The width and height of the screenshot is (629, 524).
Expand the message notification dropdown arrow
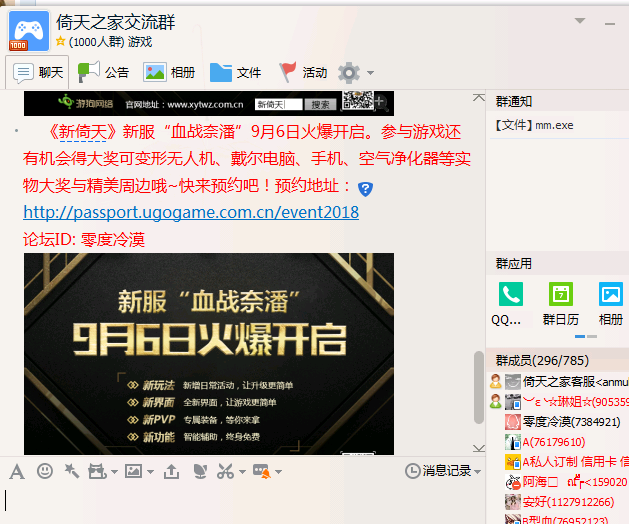tap(278, 472)
